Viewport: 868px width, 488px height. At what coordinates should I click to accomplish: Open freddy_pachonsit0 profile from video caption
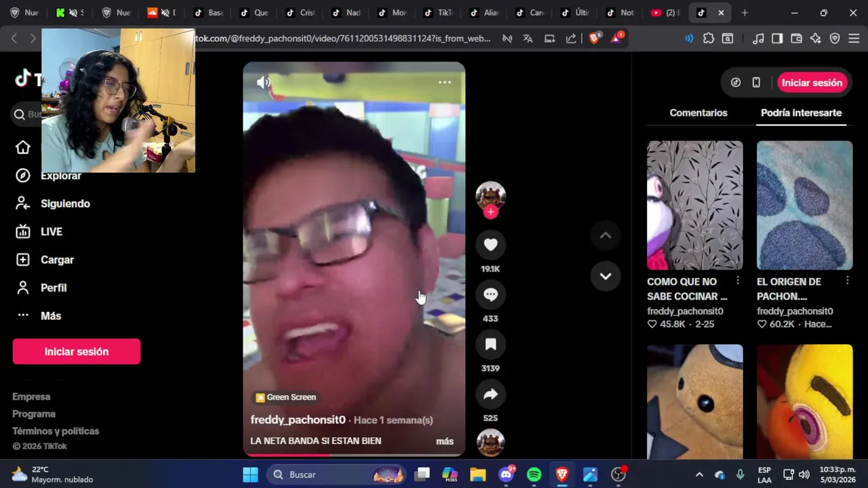(x=298, y=420)
